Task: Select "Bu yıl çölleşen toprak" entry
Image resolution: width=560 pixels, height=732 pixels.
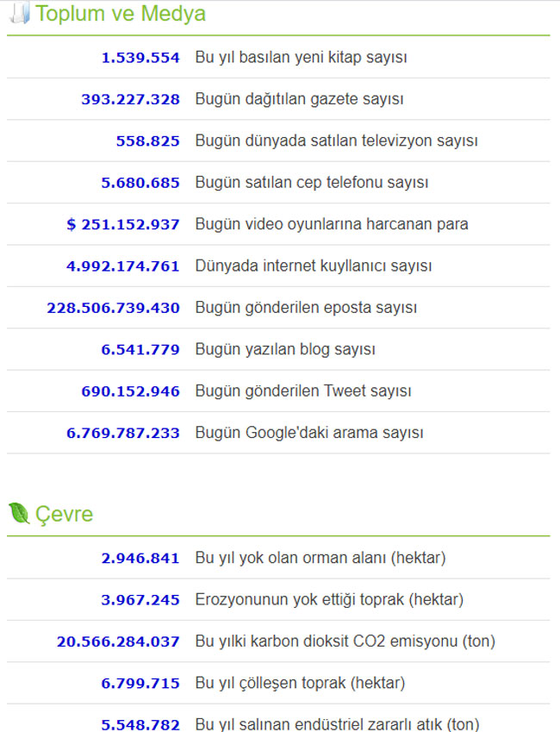Action: pyautogui.click(x=300, y=683)
